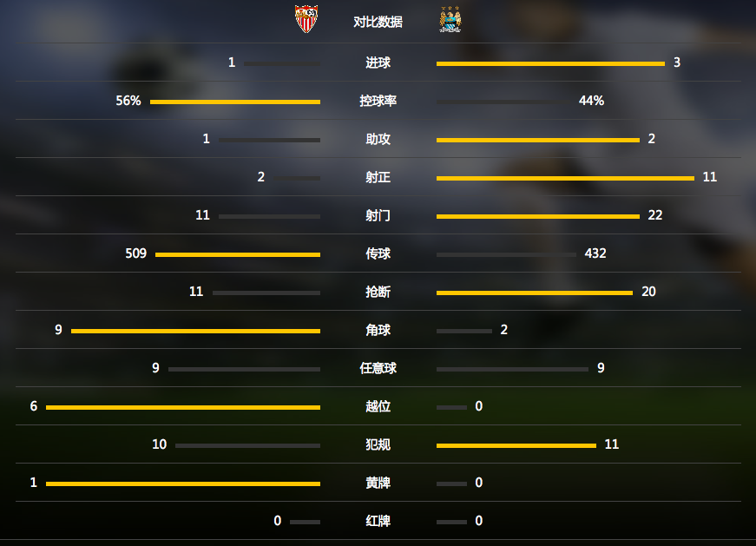756x546 pixels.
Task: Select the 任意球 row label
Action: point(378,368)
